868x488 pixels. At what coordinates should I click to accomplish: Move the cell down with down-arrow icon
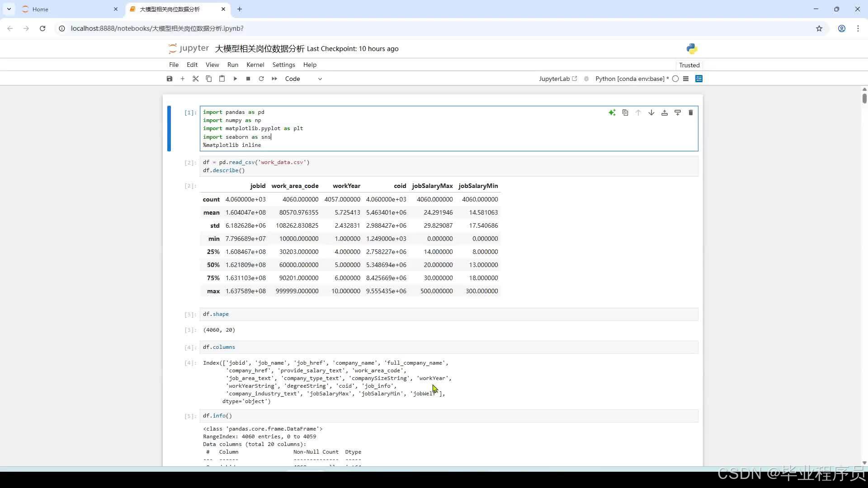651,113
